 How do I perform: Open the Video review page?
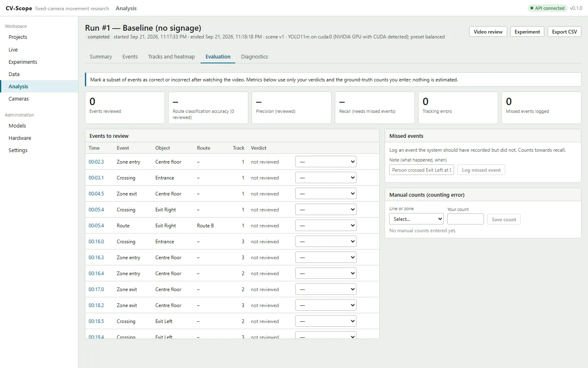tap(488, 32)
